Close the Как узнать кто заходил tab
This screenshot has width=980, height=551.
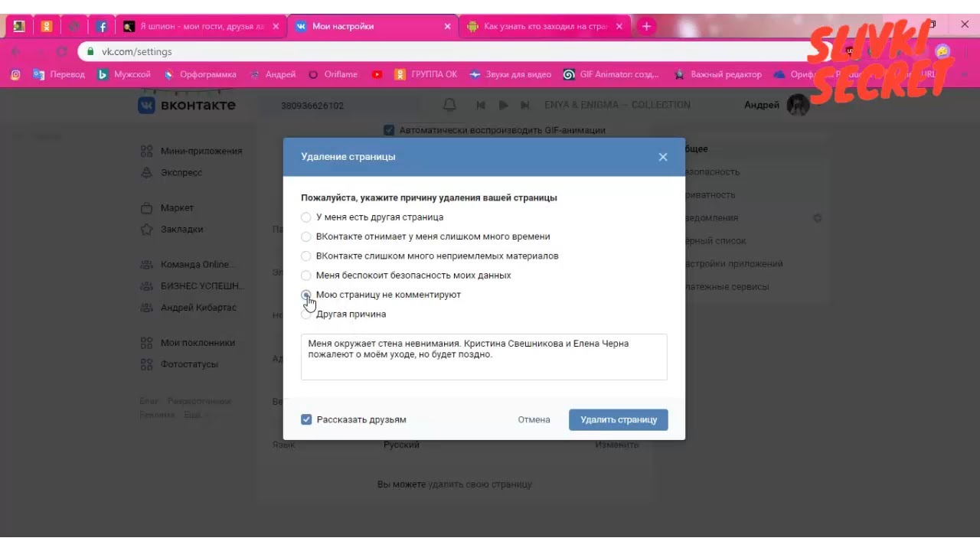[x=619, y=26]
